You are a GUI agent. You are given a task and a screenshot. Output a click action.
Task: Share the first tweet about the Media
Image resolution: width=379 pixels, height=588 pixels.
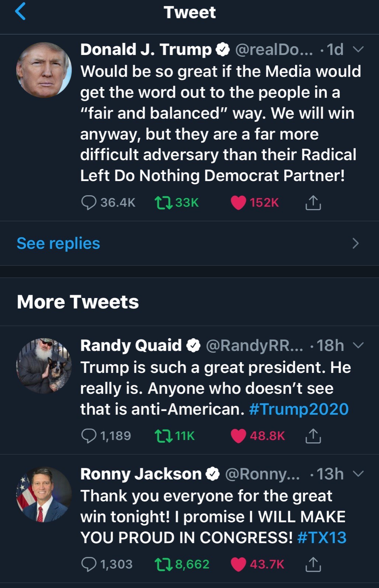[x=313, y=203]
